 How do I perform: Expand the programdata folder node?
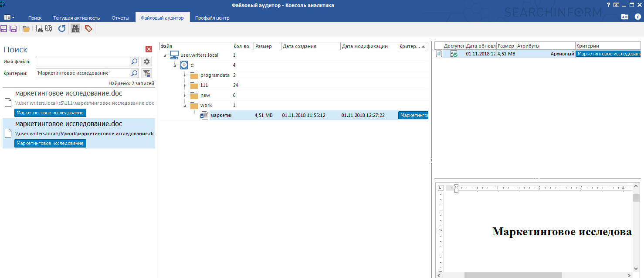pyautogui.click(x=185, y=75)
